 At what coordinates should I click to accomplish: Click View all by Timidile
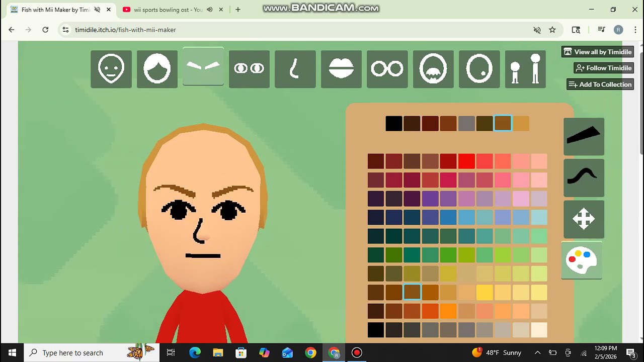[598, 52]
